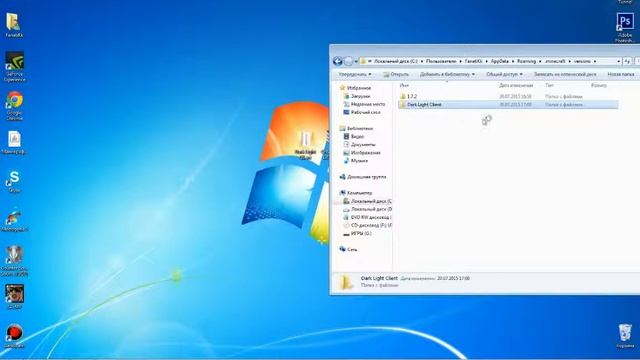Select the FanatiKs segment in the address path
This screenshot has height=360, width=640.
tap(473, 61)
